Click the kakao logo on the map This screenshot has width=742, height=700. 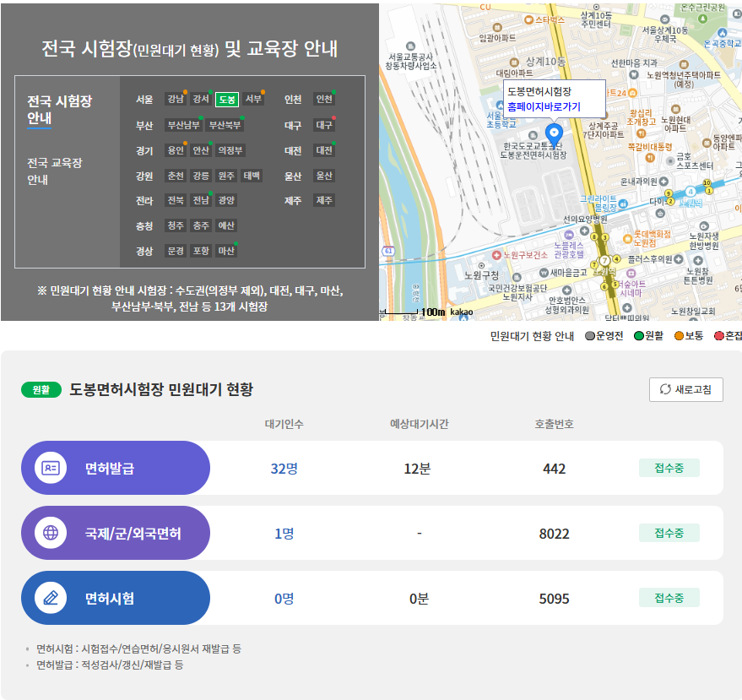463,311
